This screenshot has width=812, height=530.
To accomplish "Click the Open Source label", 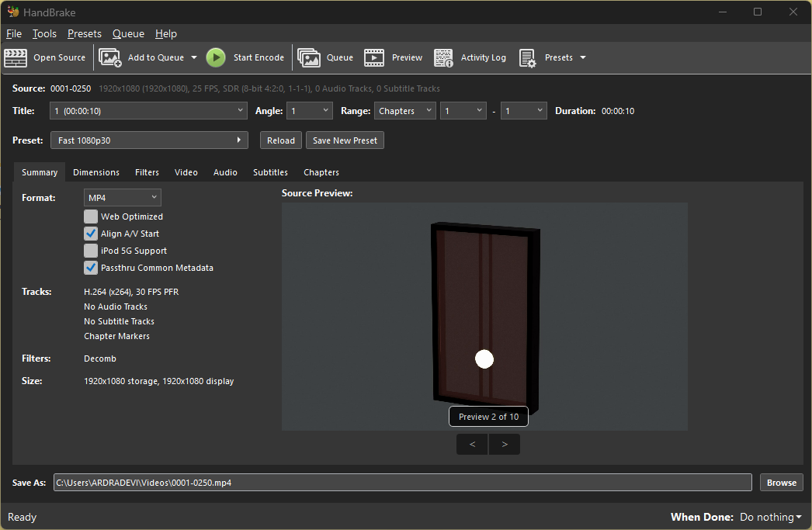I will pyautogui.click(x=60, y=57).
